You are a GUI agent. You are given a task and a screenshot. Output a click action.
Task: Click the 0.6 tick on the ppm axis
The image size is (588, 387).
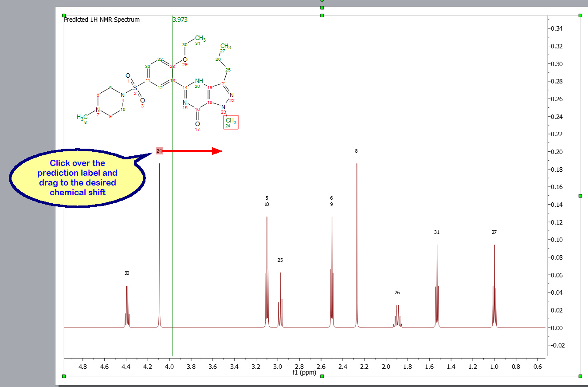click(538, 367)
